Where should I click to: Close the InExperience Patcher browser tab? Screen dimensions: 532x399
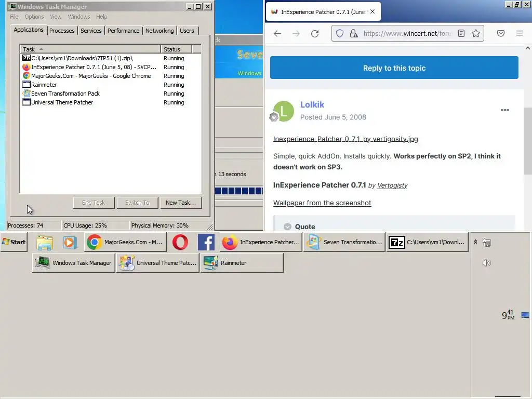coord(373,11)
